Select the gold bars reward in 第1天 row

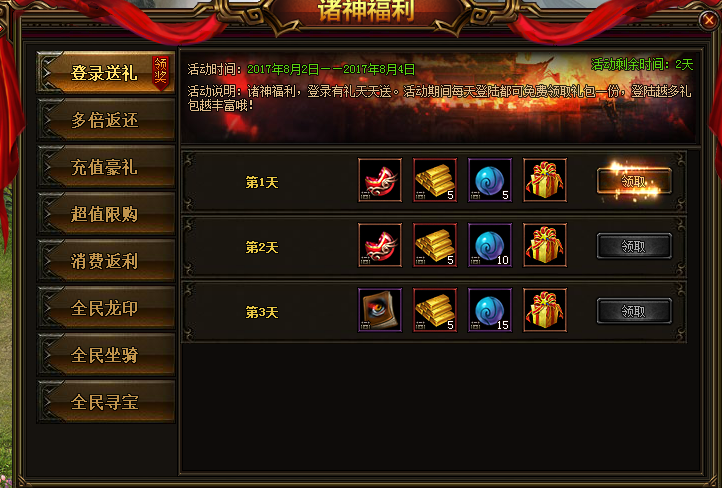(x=435, y=180)
